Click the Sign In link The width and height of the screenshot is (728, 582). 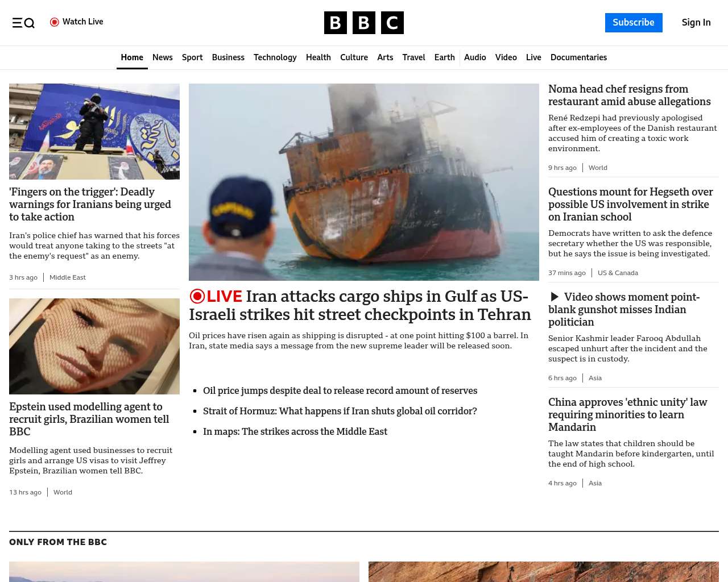pos(696,23)
